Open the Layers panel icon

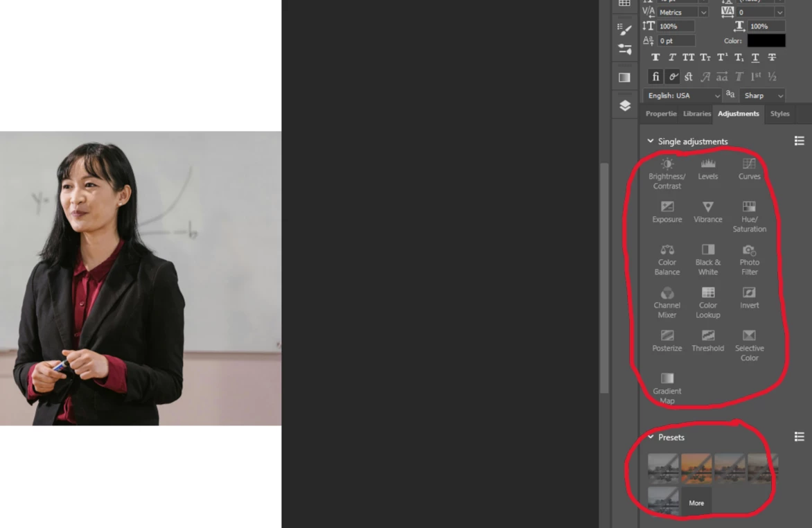(x=625, y=106)
